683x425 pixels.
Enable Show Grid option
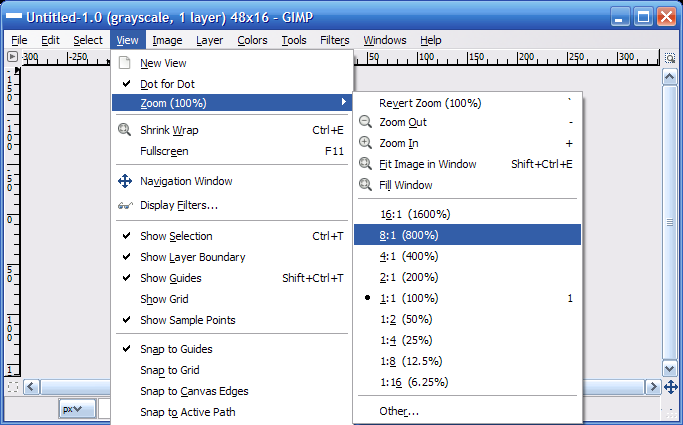(232, 299)
